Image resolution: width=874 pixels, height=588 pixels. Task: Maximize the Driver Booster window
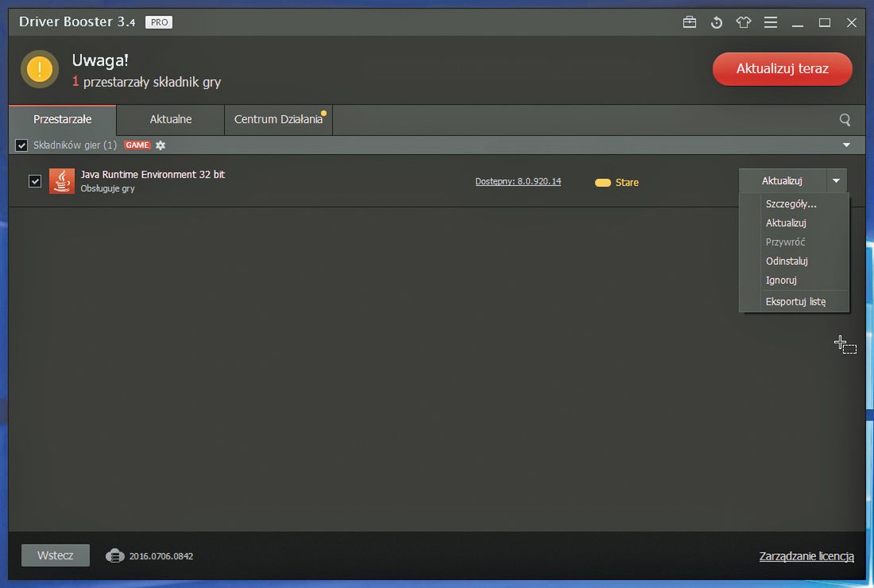[x=825, y=22]
